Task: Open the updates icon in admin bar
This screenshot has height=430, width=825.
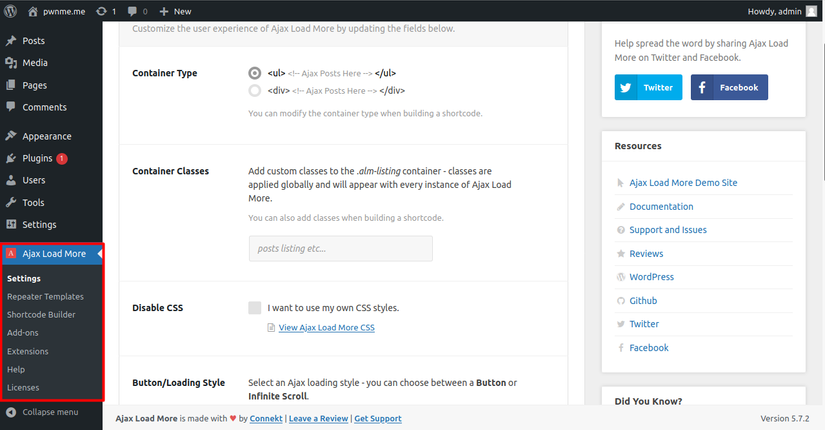Action: point(104,11)
